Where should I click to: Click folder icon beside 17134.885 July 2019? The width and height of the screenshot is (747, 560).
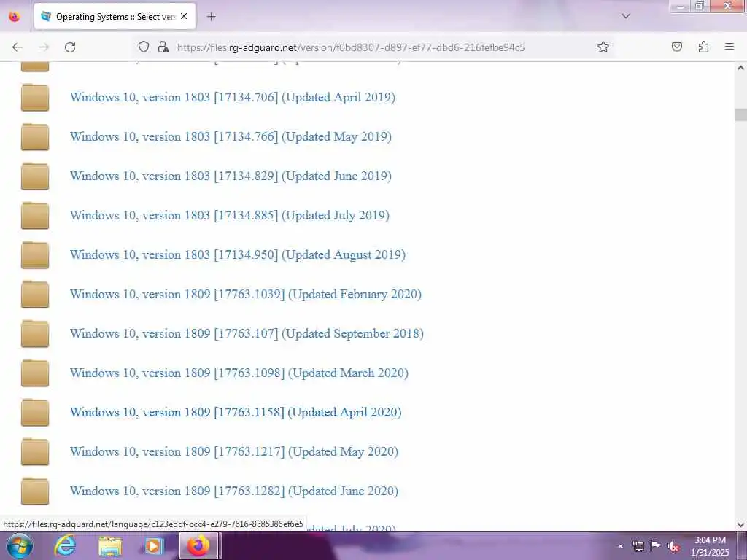point(35,215)
